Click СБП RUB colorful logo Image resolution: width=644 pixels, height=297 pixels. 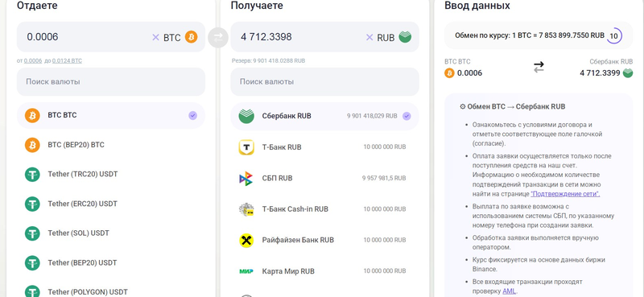coord(246,179)
